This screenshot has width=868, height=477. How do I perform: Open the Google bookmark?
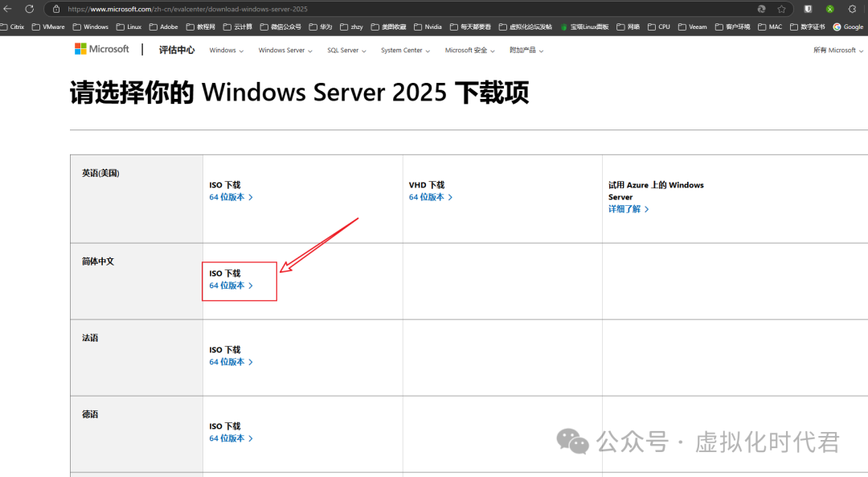point(848,27)
